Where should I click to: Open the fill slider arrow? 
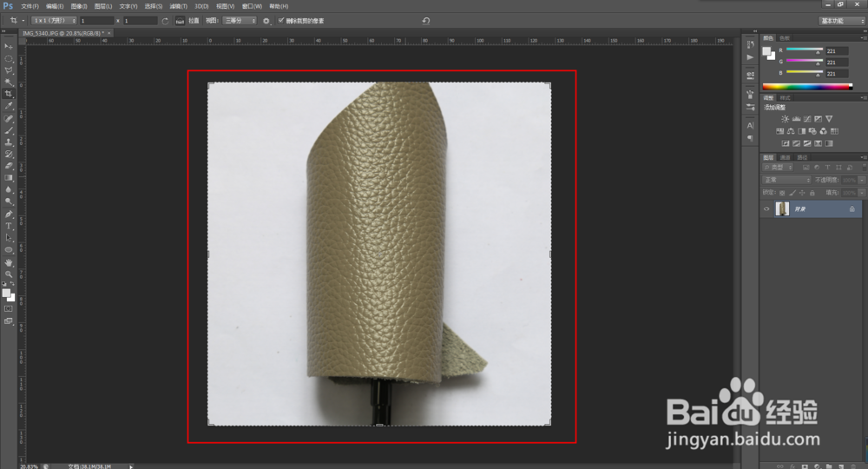coord(861,193)
